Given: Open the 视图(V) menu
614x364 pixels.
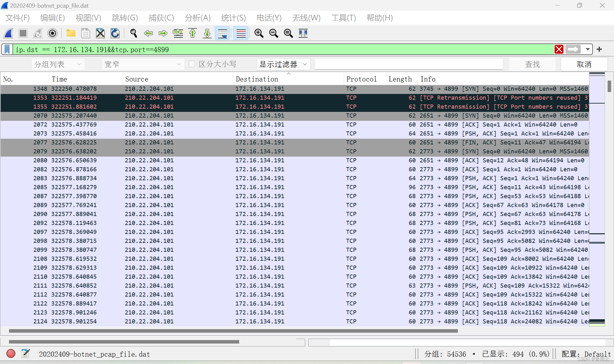Looking at the screenshot, I should coord(88,18).
